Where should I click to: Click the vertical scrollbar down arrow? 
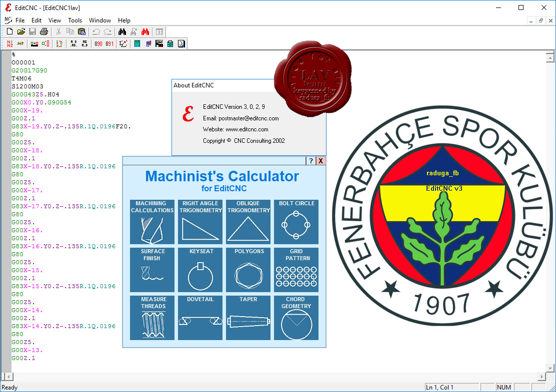550,368
